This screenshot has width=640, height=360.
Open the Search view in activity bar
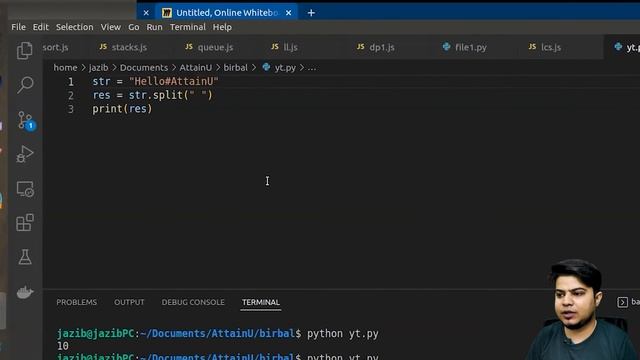25,85
